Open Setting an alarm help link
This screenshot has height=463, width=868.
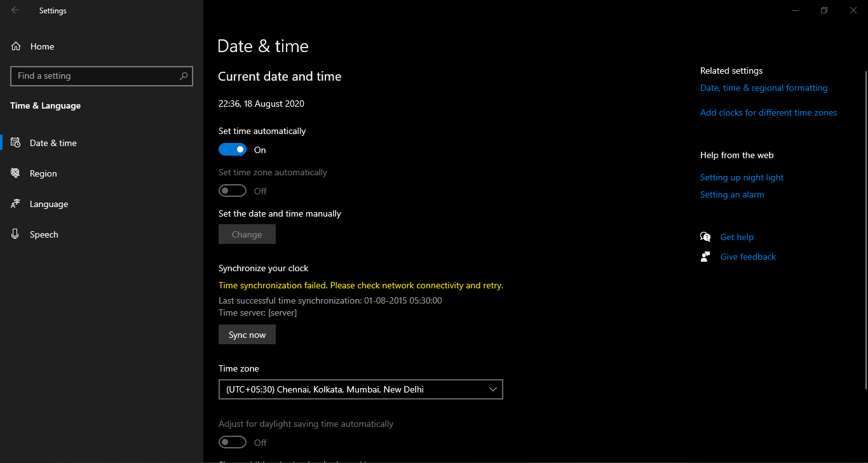(732, 194)
